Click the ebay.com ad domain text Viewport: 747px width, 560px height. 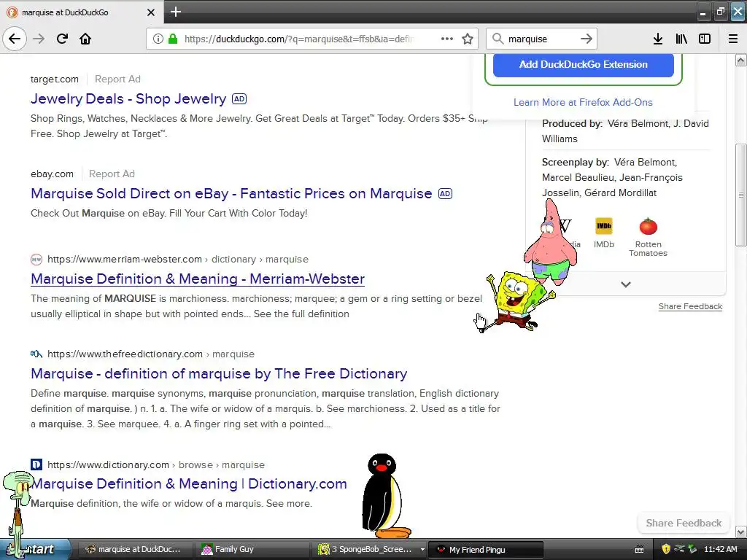click(x=52, y=174)
